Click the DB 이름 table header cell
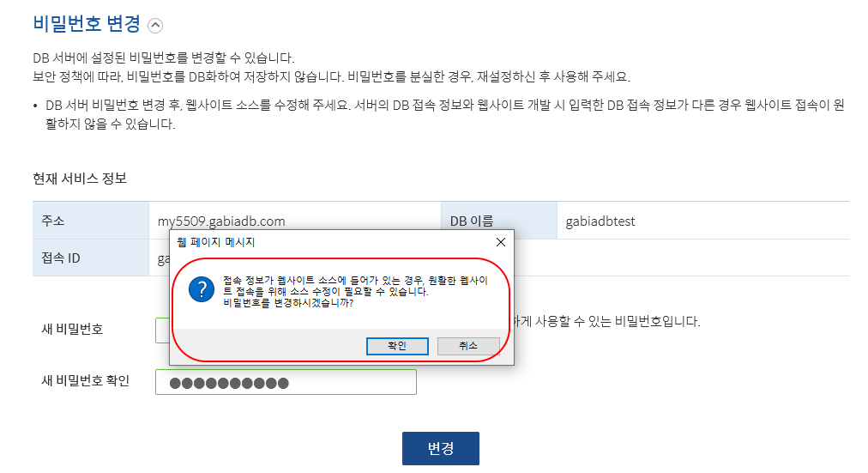868x473 pixels. point(499,221)
